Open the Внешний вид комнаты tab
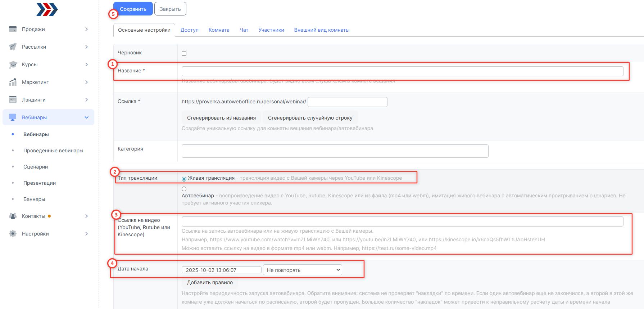Screen dimensions: 644x309 point(322,30)
